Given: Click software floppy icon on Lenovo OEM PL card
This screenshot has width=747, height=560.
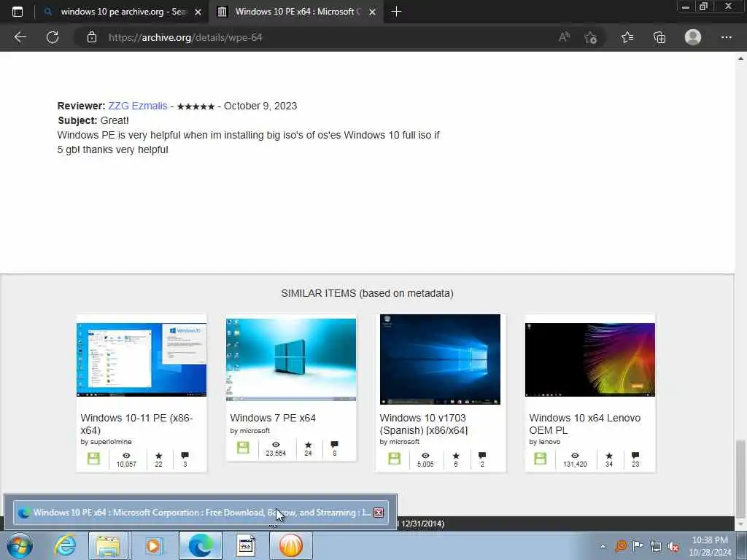Looking at the screenshot, I should 541,459.
